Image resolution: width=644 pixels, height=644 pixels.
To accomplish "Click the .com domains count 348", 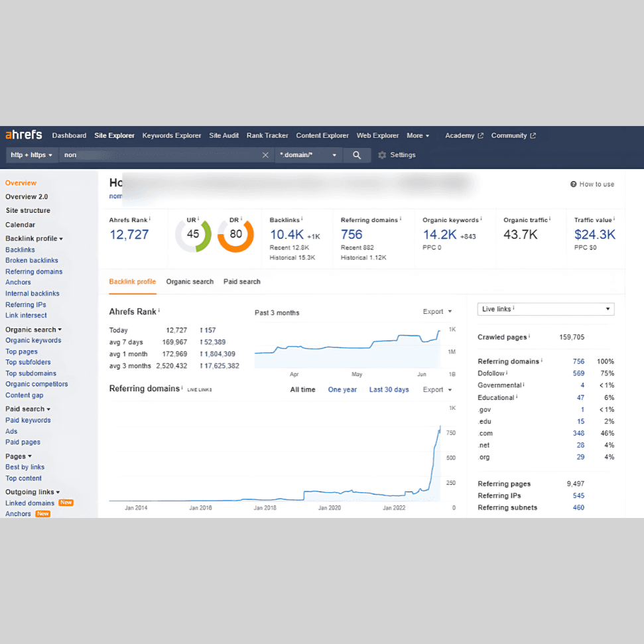I will [x=579, y=433].
